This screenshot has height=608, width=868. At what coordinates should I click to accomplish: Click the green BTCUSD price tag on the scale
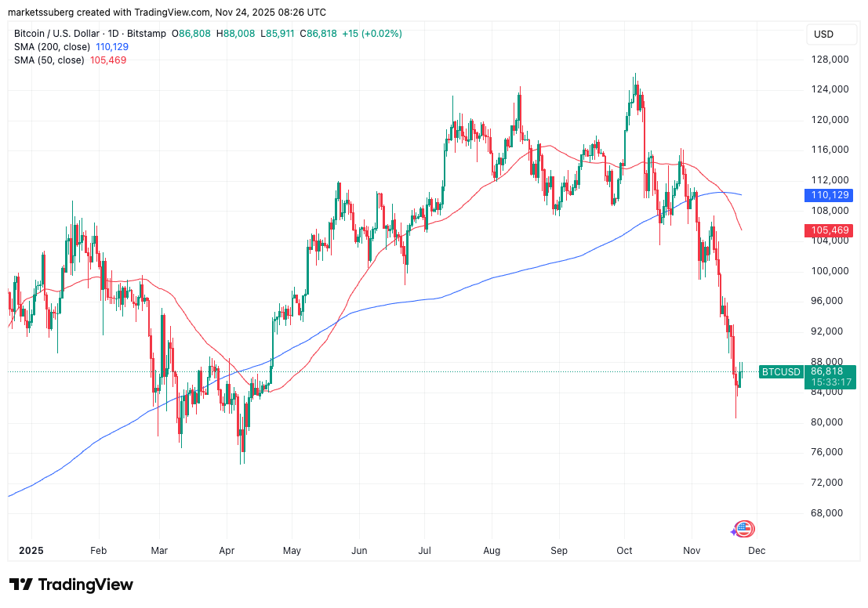(x=828, y=372)
